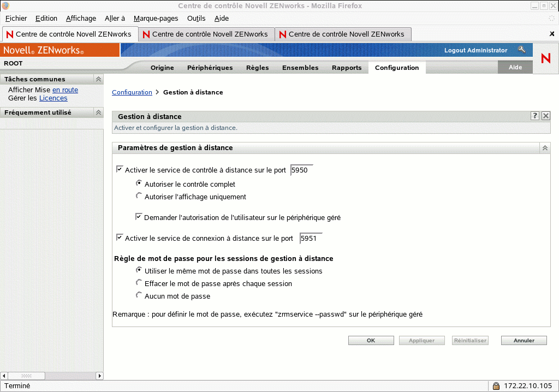This screenshot has height=392, width=559.
Task: Open the Gestion à distance help question-mark icon
Action: [534, 116]
